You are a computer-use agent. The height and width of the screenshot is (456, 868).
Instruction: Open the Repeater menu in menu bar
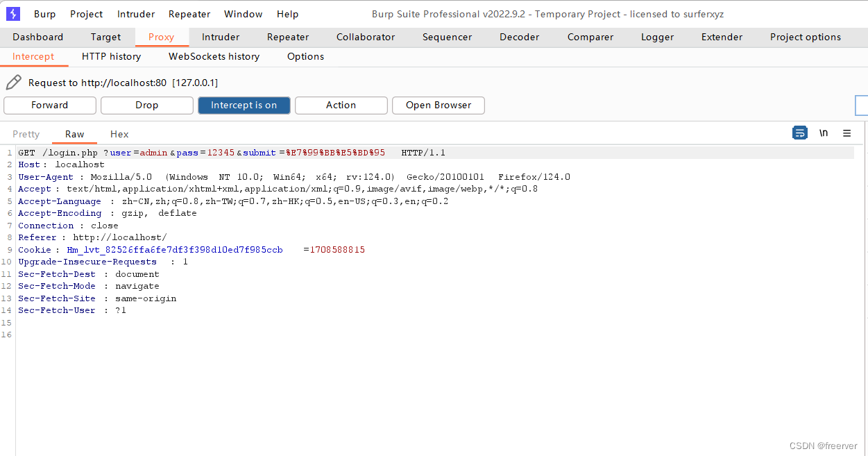pos(189,14)
